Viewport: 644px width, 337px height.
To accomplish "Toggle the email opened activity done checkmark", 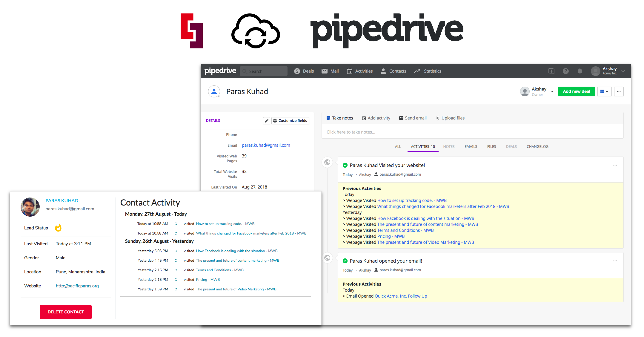I will (345, 261).
